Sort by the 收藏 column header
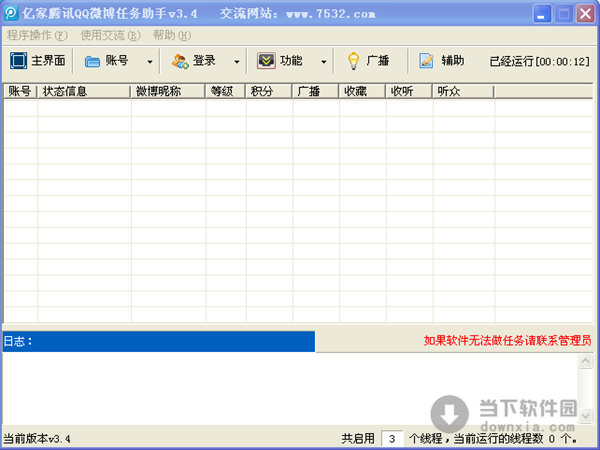The image size is (600, 450). pos(363,91)
